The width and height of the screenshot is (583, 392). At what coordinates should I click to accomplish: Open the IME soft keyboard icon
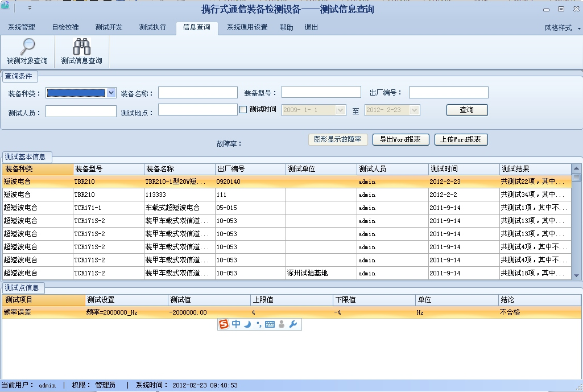(x=270, y=324)
